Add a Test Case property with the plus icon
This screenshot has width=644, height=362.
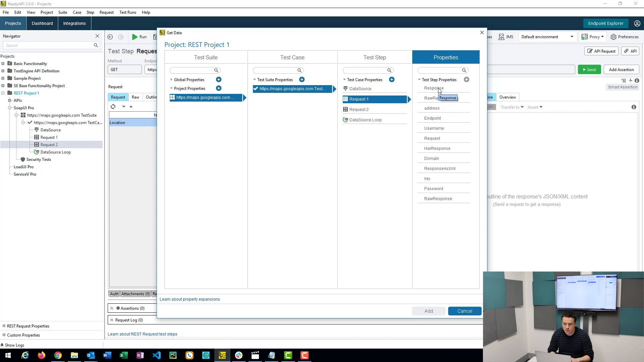(392, 79)
